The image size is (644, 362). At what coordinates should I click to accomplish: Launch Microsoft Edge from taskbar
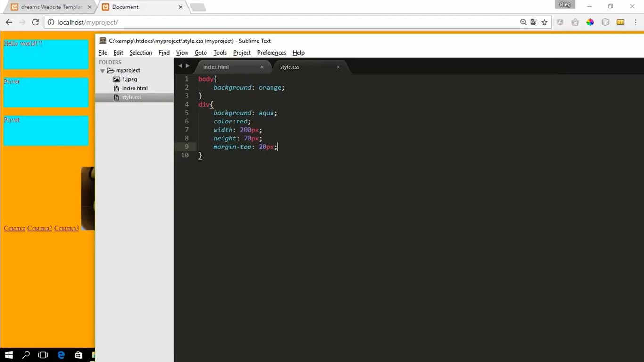coord(61,355)
